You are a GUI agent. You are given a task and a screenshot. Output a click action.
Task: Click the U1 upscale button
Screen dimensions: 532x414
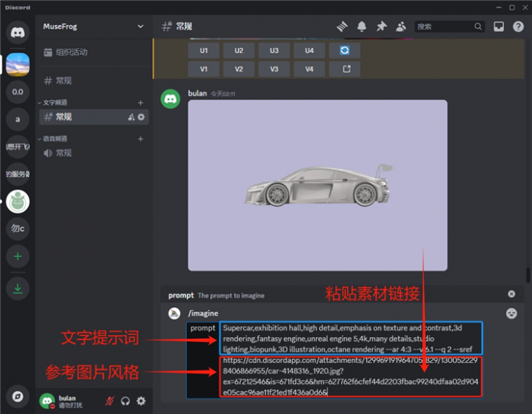(x=203, y=51)
